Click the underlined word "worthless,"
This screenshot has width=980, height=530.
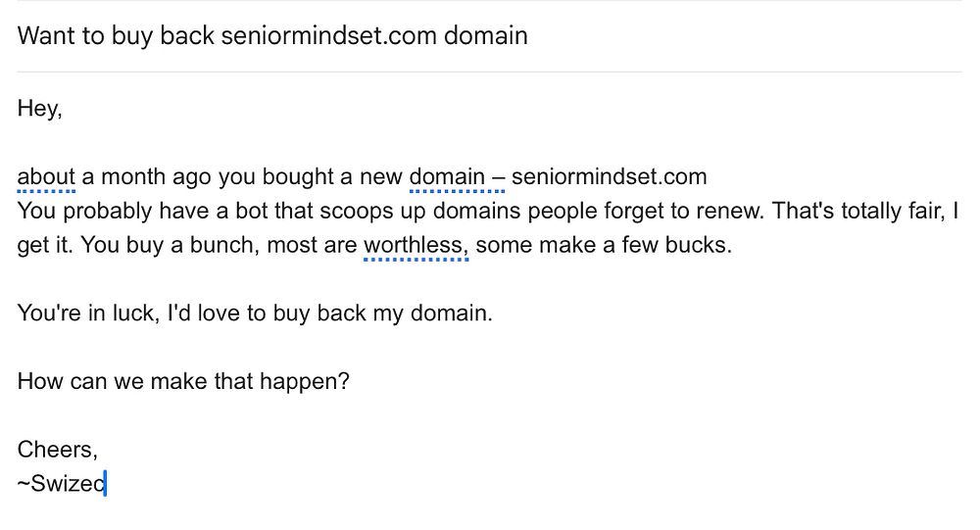416,245
